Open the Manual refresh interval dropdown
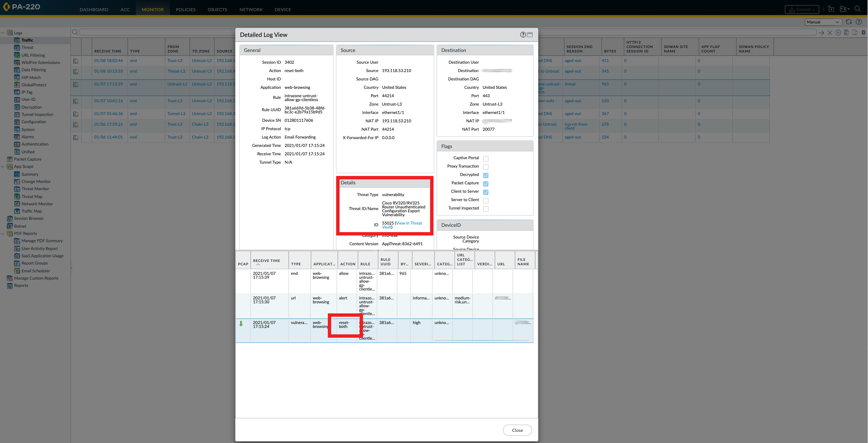 coord(823,22)
